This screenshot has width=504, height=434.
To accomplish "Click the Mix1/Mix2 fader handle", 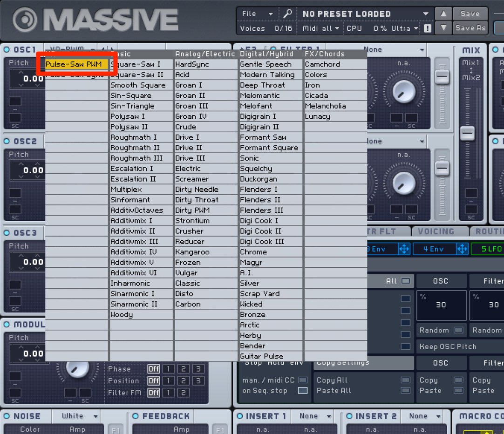I will click(x=467, y=133).
